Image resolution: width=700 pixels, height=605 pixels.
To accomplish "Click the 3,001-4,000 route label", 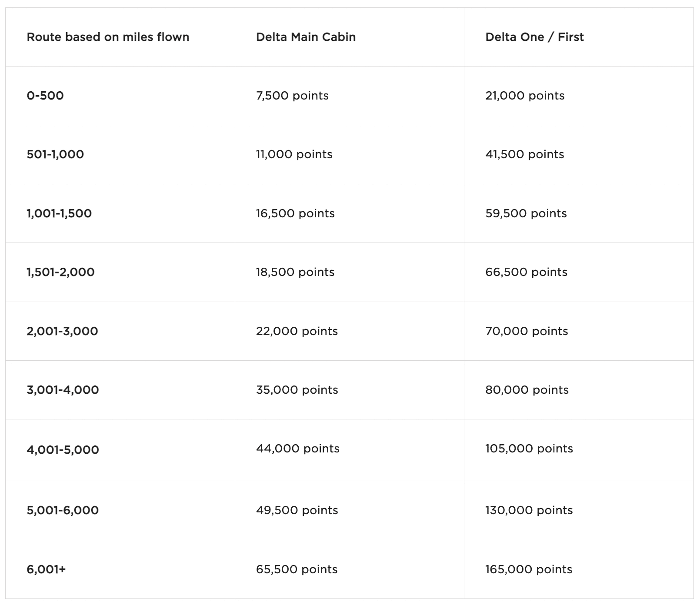I will point(63,390).
